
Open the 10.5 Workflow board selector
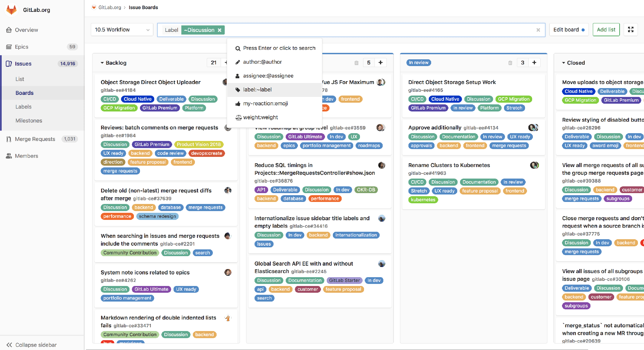pos(121,29)
